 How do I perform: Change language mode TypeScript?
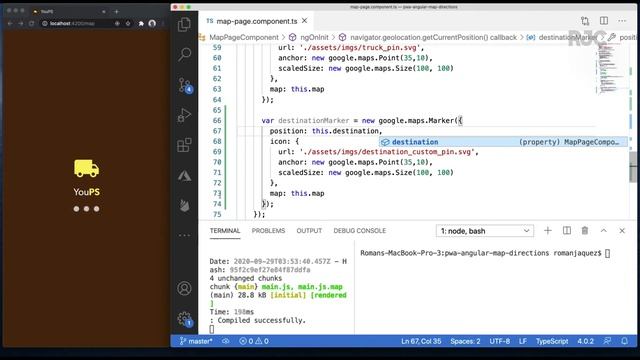pyautogui.click(x=552, y=341)
